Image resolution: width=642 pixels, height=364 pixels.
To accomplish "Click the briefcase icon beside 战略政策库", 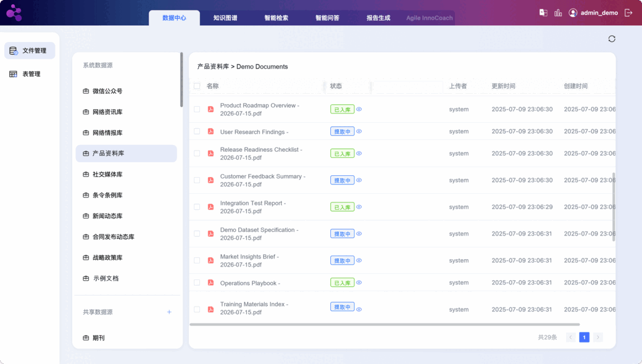I will coord(86,258).
